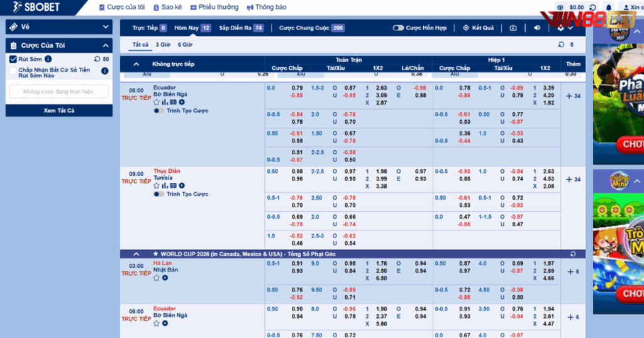Open the notification bell
The width and height of the screenshot is (644, 338).
coord(609,8)
